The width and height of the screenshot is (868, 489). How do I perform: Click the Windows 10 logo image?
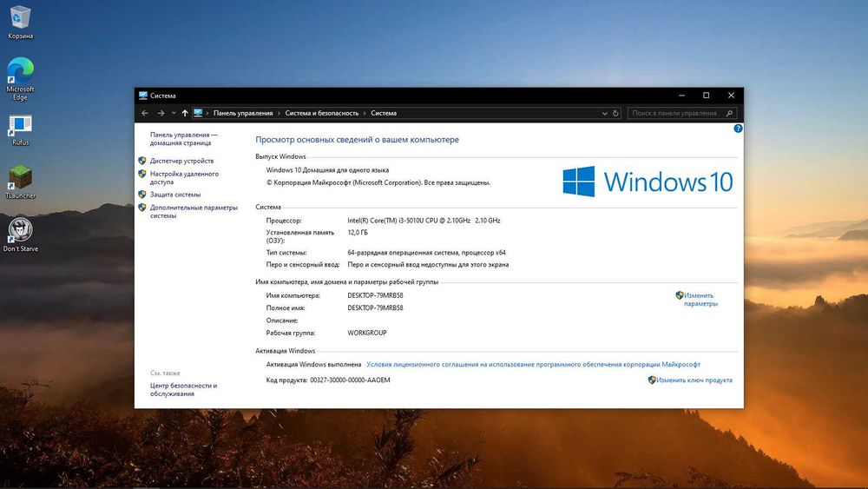point(648,182)
